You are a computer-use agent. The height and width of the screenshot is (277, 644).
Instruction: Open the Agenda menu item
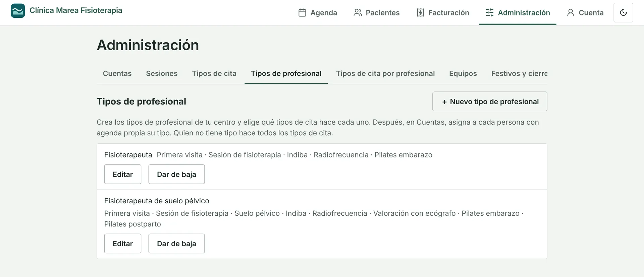318,13
